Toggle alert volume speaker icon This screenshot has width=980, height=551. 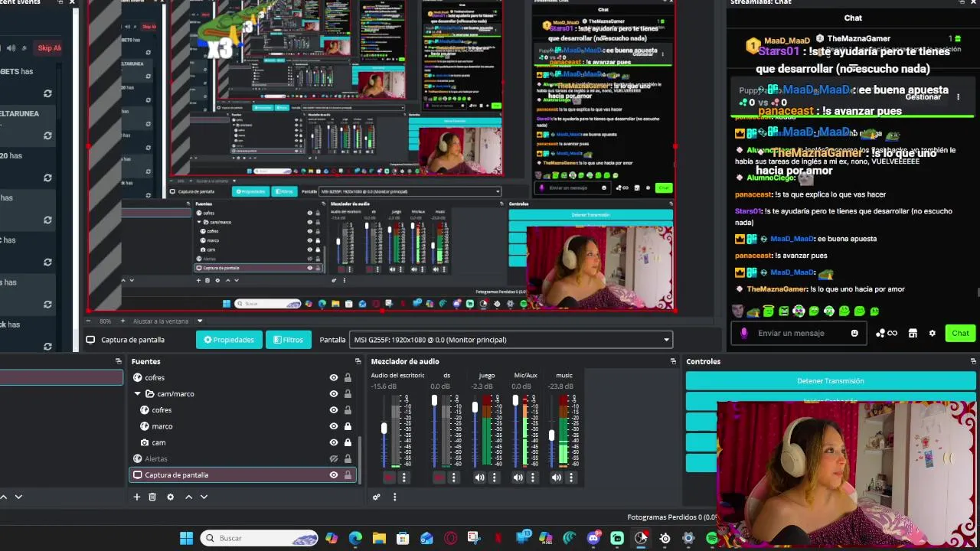point(11,48)
